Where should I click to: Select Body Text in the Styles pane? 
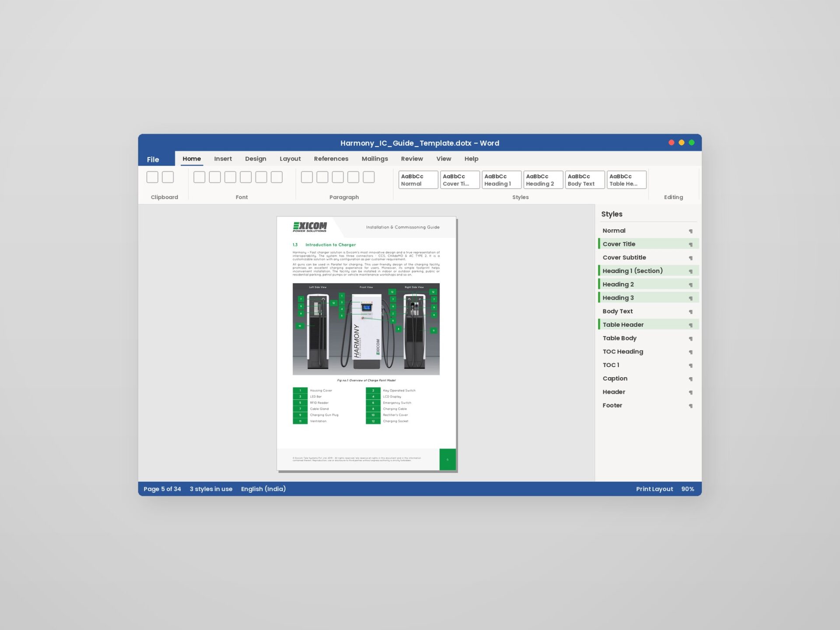click(x=648, y=311)
